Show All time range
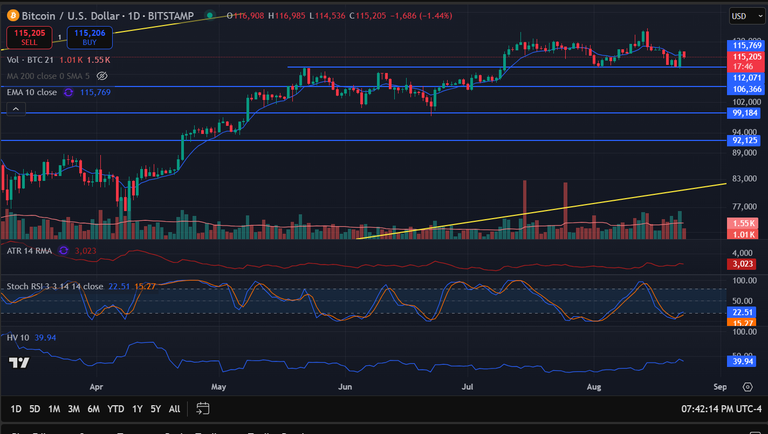768x434 pixels. pyautogui.click(x=174, y=409)
